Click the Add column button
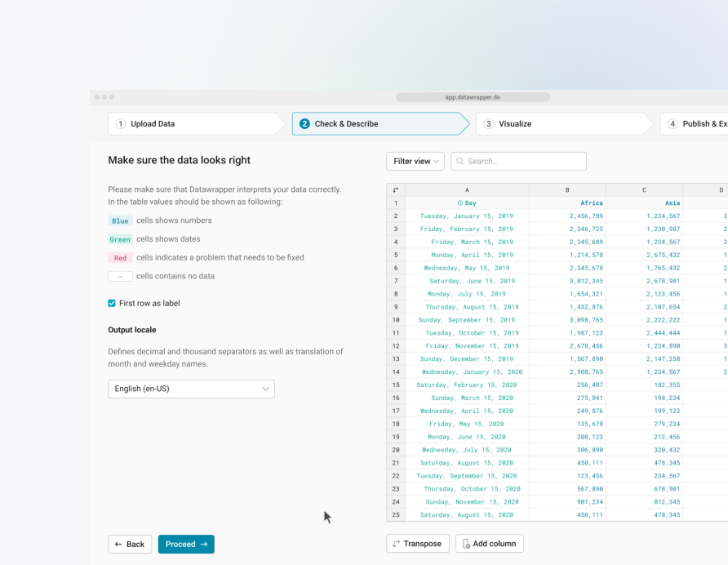This screenshot has width=728, height=565. click(x=490, y=544)
